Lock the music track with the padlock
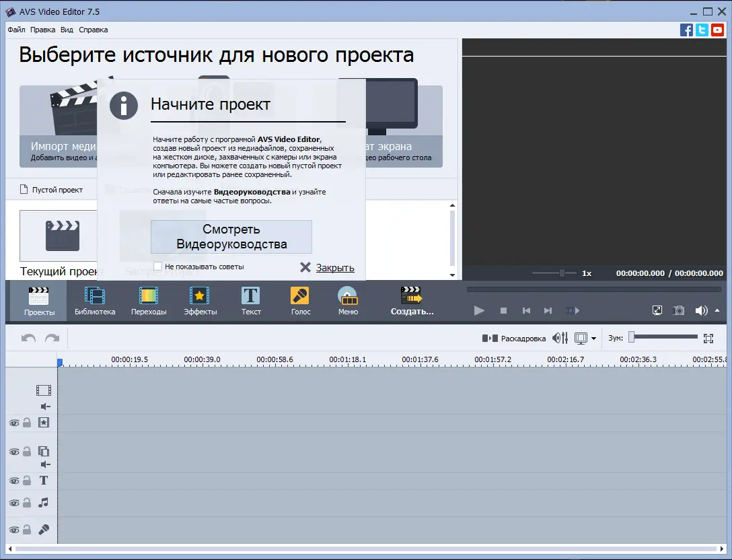 point(28,502)
